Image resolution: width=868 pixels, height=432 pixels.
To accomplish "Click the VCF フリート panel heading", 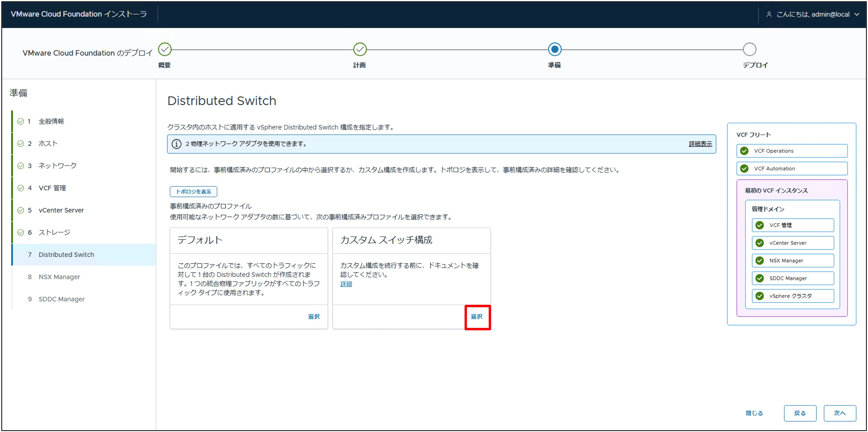I will 753,135.
